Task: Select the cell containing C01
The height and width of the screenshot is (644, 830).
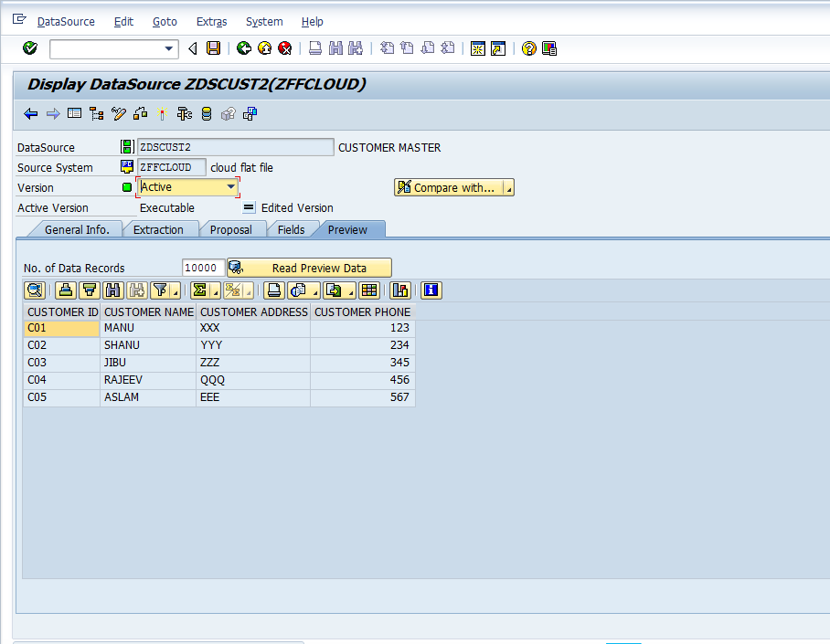Action: 55,327
